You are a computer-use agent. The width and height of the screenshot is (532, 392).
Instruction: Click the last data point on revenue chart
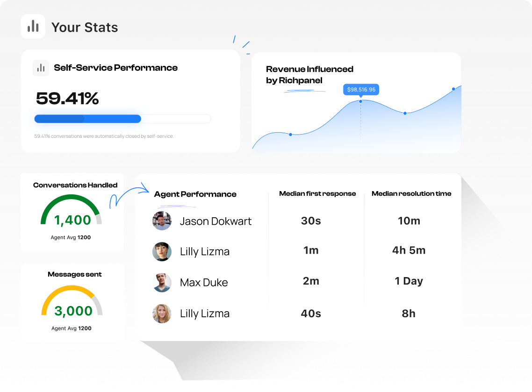coord(453,89)
